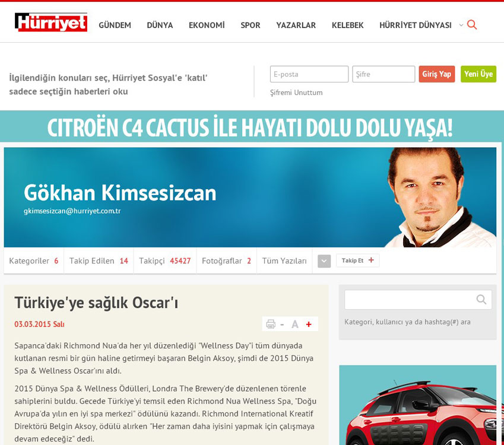Open the Citroën C4 Cactus banner ad

[x=250, y=127]
